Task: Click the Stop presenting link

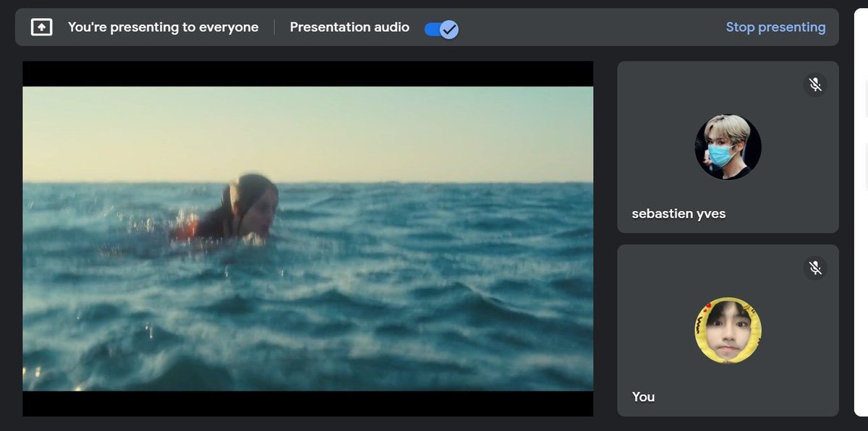Action: (x=775, y=27)
